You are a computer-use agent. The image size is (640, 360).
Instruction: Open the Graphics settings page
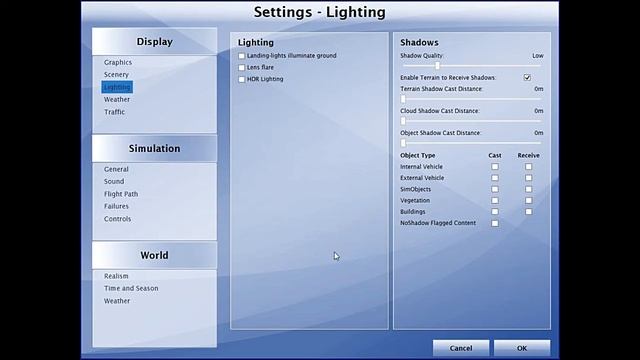click(118, 62)
